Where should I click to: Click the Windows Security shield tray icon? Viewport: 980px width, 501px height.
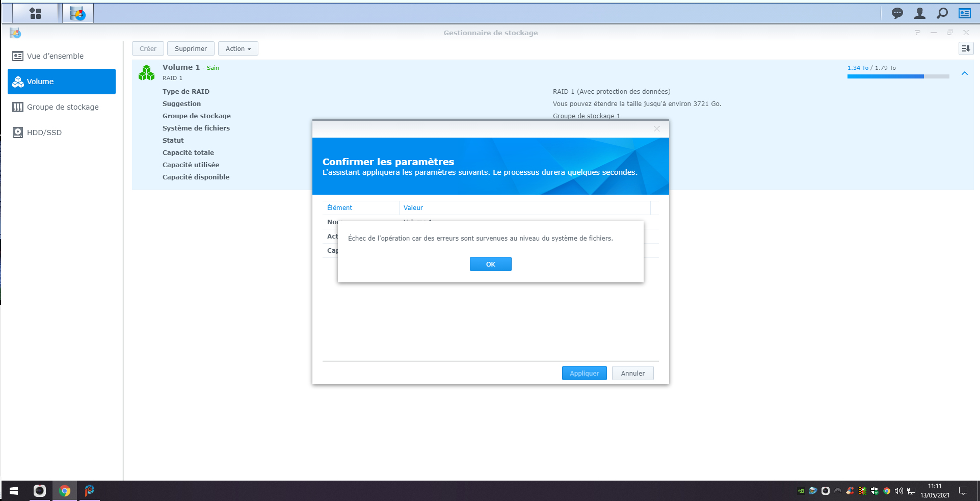[875, 491]
